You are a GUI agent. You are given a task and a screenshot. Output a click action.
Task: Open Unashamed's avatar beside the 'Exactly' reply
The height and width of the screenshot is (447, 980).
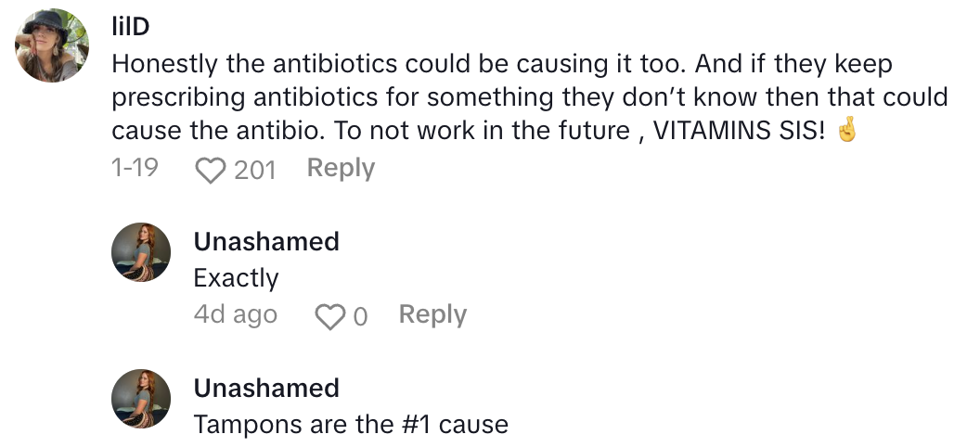(x=141, y=253)
